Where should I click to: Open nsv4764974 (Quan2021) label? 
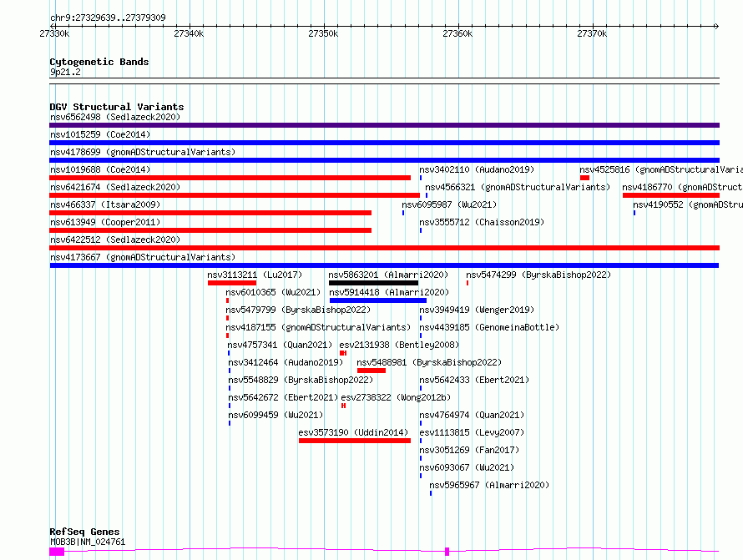[x=472, y=415]
